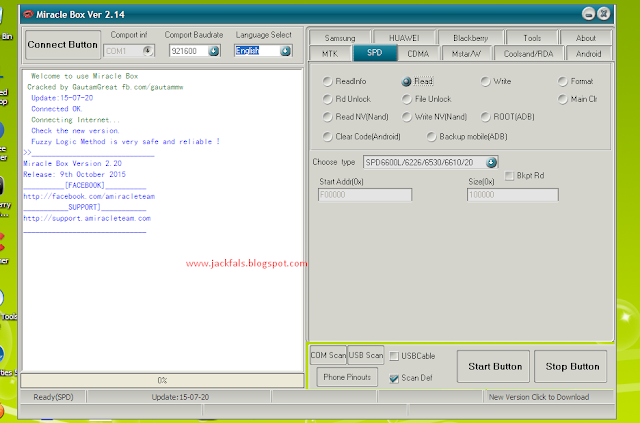Minimize the Miracle Box window
This screenshot has height=423, width=640.
(588, 14)
